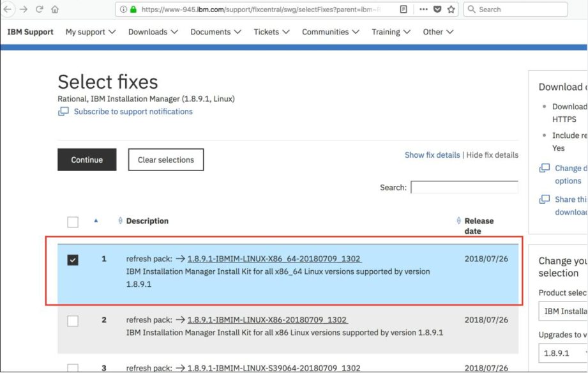This screenshot has width=588, height=373.
Task: Click the Firefox home icon
Action: 55,10
